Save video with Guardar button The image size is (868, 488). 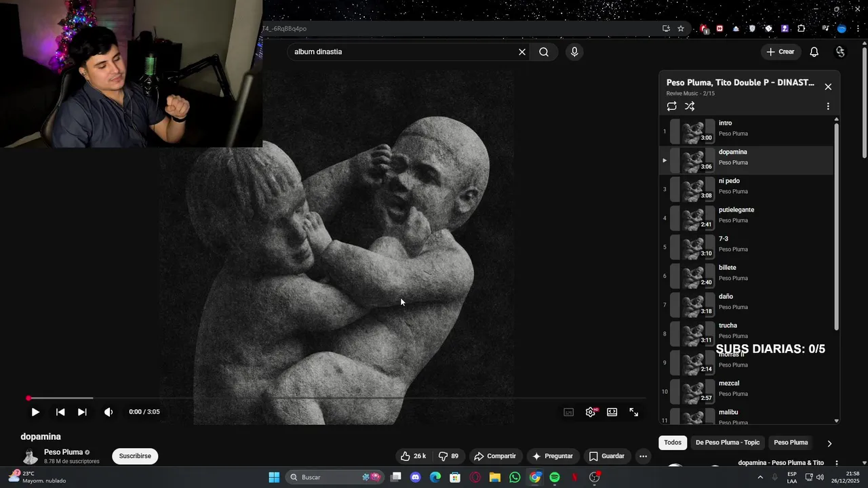click(606, 456)
